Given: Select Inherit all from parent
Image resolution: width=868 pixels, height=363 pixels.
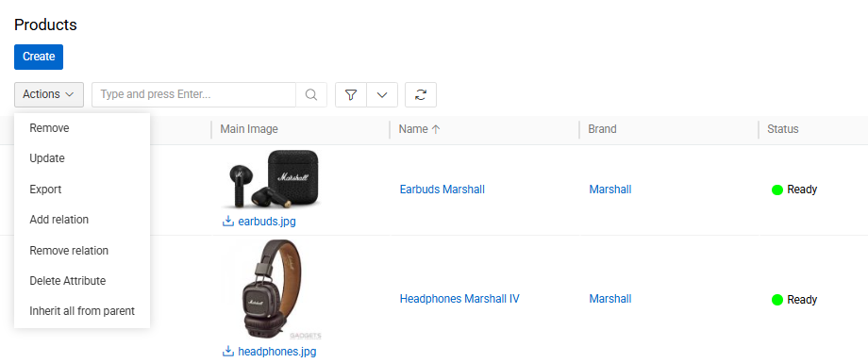Looking at the screenshot, I should [x=82, y=311].
